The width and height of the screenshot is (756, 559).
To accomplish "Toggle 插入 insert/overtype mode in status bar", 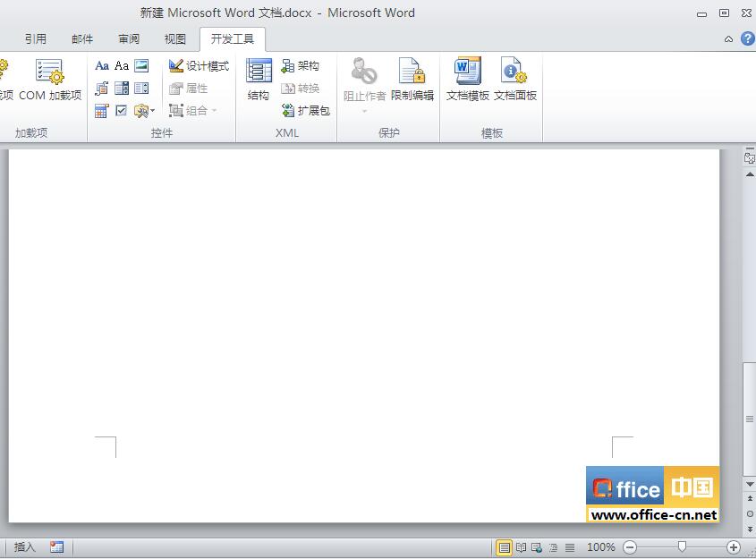I will point(24,547).
